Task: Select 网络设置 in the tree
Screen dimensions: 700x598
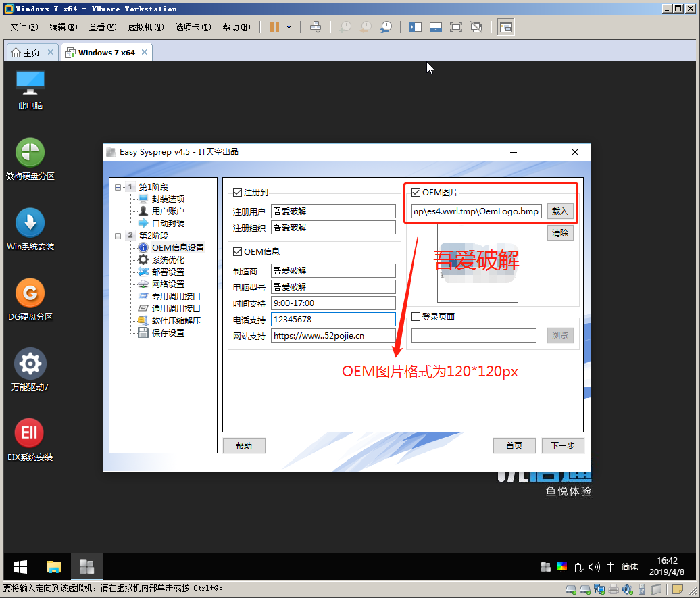Action: click(x=168, y=284)
